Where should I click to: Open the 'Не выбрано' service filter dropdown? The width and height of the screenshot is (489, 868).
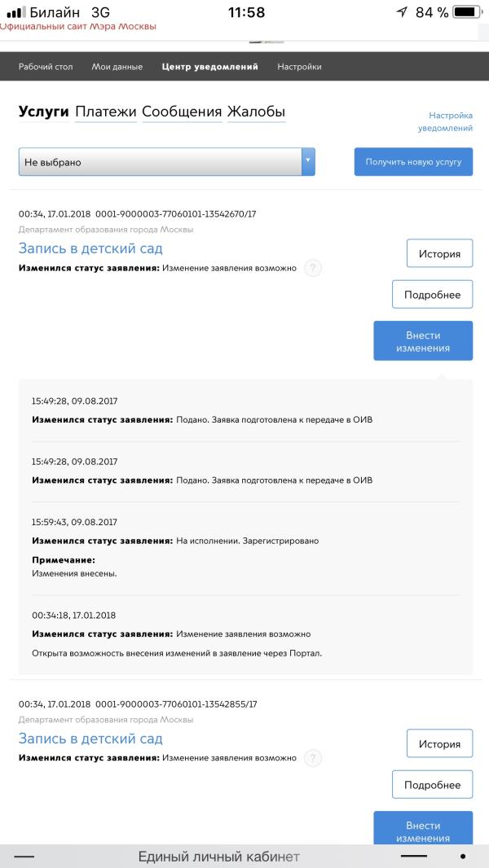161,162
